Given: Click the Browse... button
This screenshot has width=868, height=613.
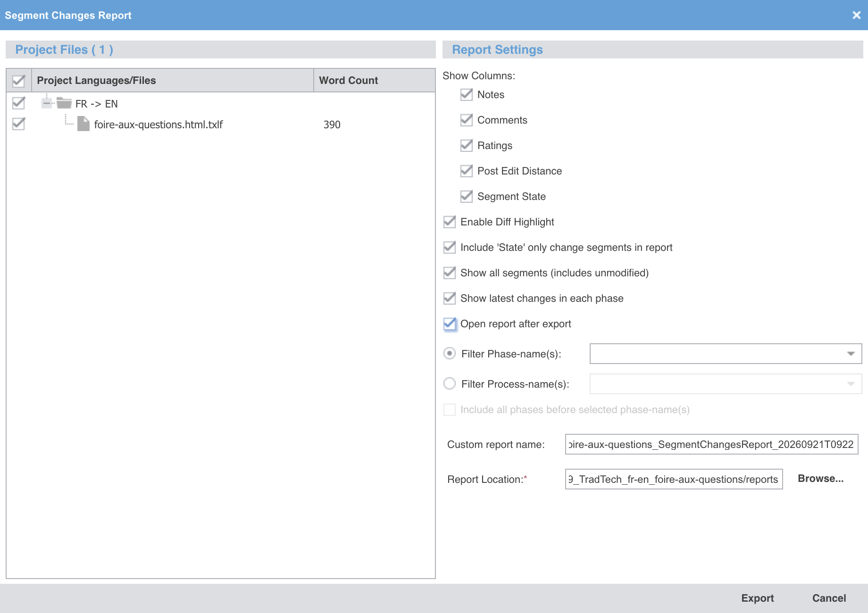Looking at the screenshot, I should pos(820,479).
